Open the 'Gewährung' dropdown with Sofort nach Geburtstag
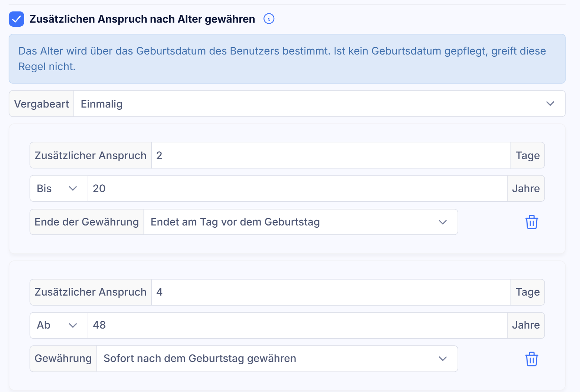580x392 pixels. point(277,359)
